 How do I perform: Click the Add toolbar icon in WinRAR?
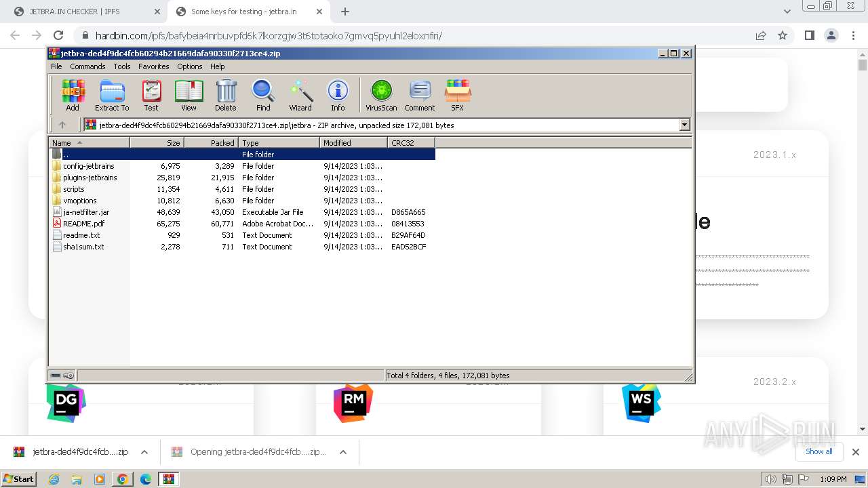tap(73, 95)
